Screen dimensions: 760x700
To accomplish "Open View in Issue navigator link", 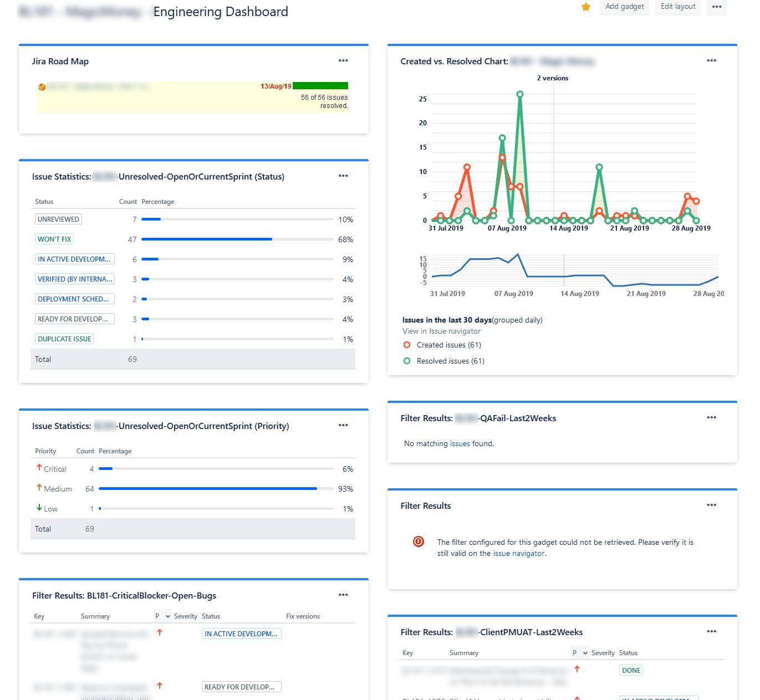I will pos(441,331).
